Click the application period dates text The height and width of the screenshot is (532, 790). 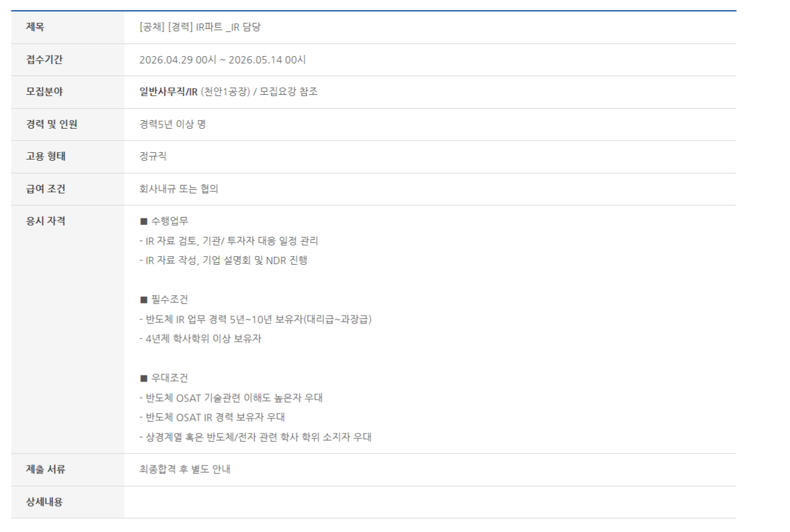coord(222,60)
